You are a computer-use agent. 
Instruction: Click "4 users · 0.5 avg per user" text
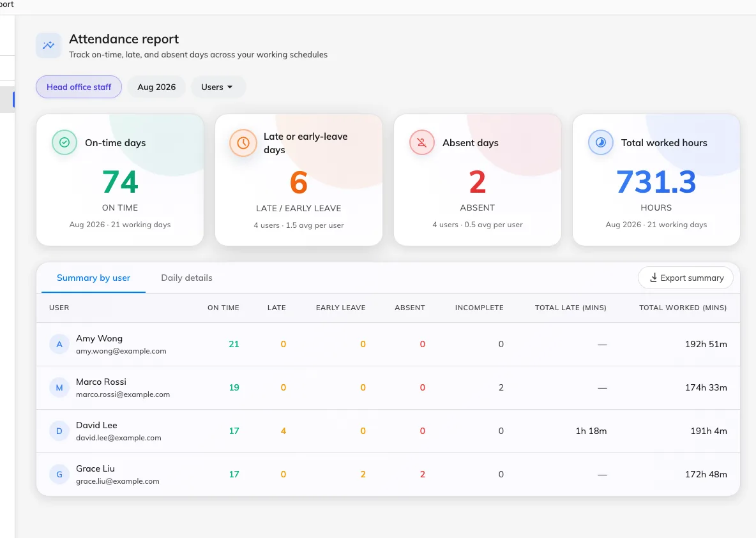coord(478,225)
